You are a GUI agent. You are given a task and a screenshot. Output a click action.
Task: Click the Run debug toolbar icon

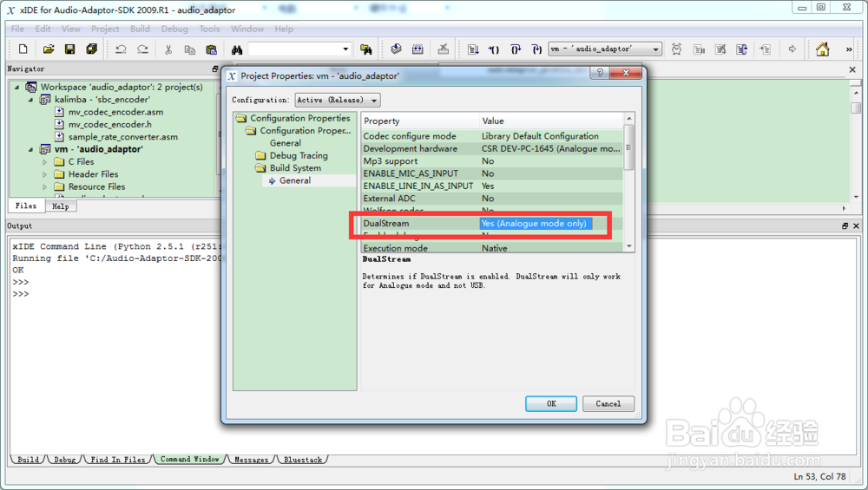[x=473, y=49]
